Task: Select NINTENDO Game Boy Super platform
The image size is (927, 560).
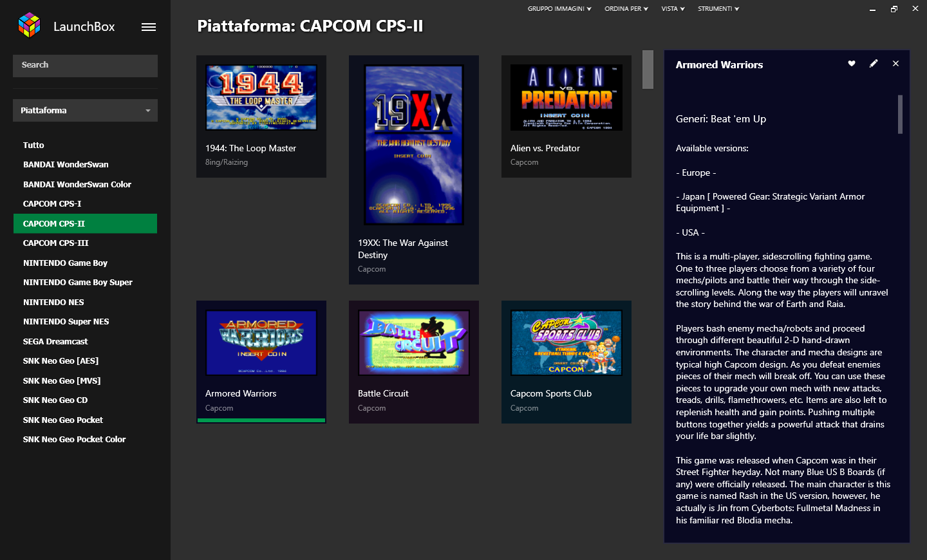Action: (85, 283)
